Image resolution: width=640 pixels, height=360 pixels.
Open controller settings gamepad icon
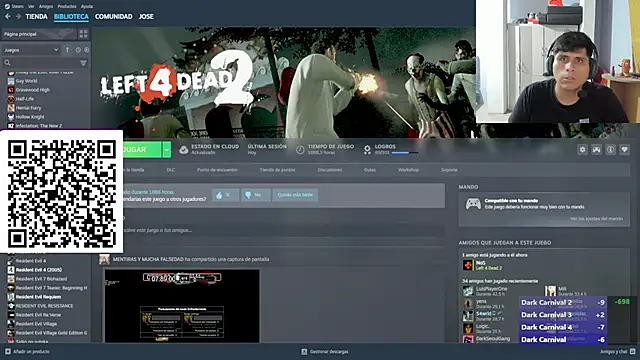point(596,150)
